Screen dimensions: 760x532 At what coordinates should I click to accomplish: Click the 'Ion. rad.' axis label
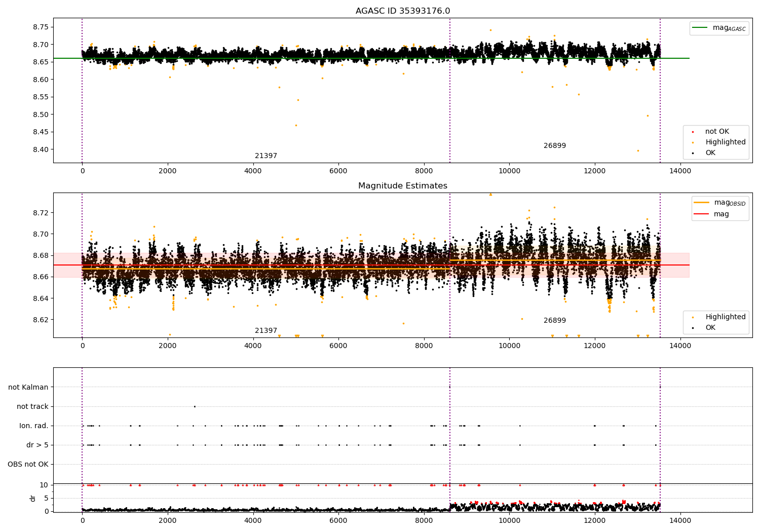[34, 426]
